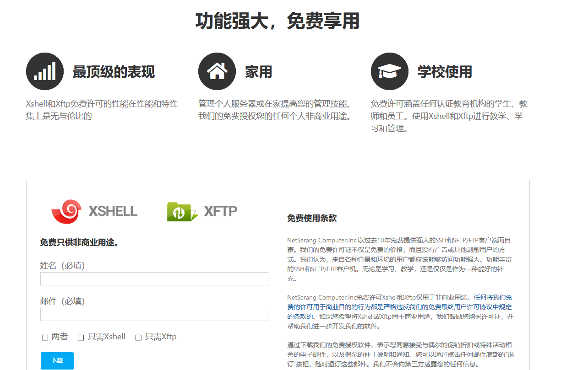Click the 姓名 (必填) label
The height and width of the screenshot is (370, 588).
(62, 266)
